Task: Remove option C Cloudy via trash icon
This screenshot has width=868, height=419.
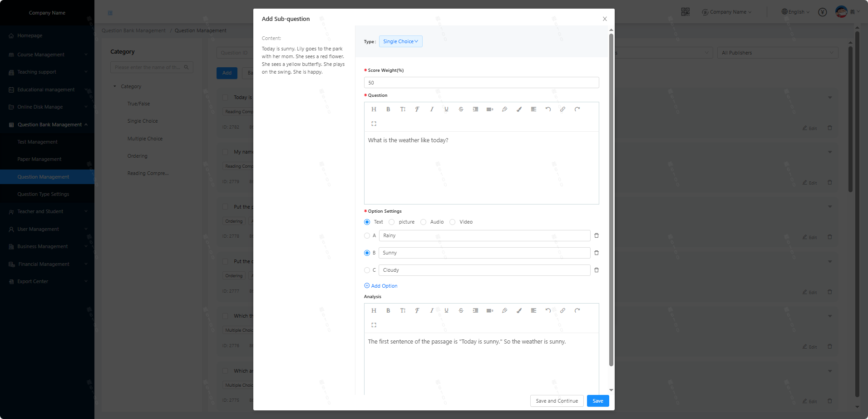Action: 597,270
